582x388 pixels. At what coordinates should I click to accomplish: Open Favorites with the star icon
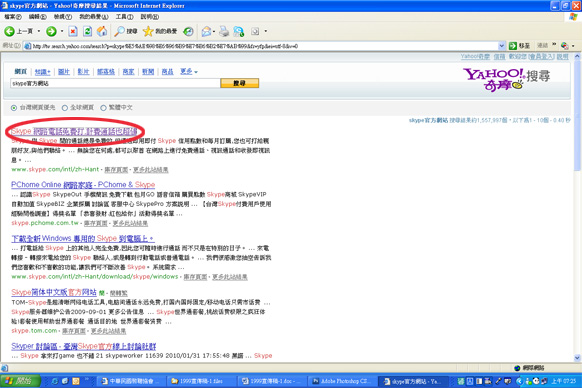point(148,31)
